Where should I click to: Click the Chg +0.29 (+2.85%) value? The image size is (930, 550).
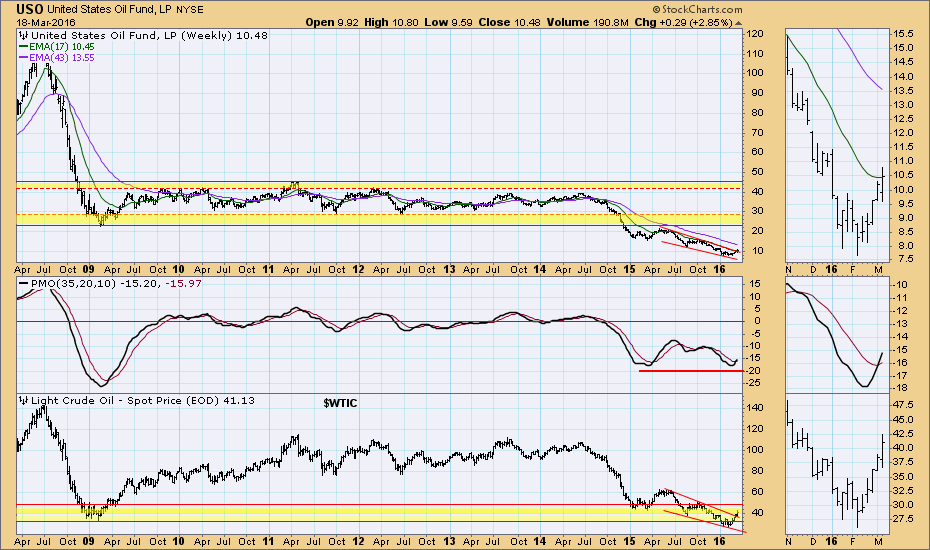pyautogui.click(x=683, y=23)
